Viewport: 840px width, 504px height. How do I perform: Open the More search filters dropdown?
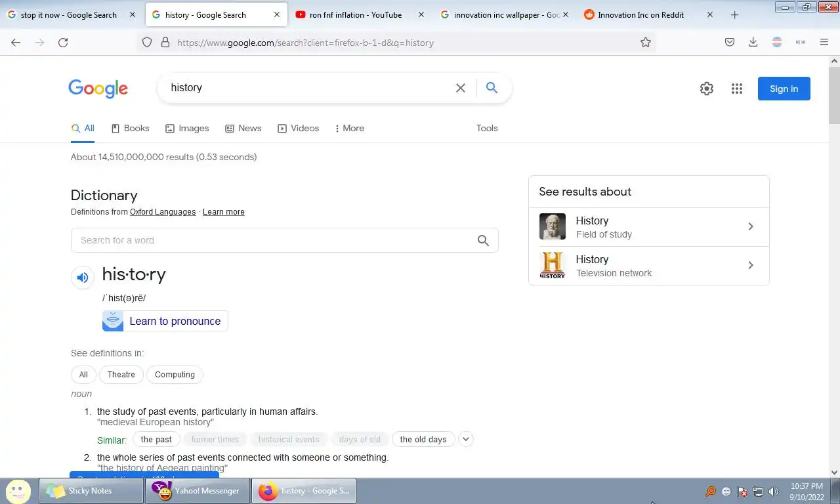(x=350, y=128)
